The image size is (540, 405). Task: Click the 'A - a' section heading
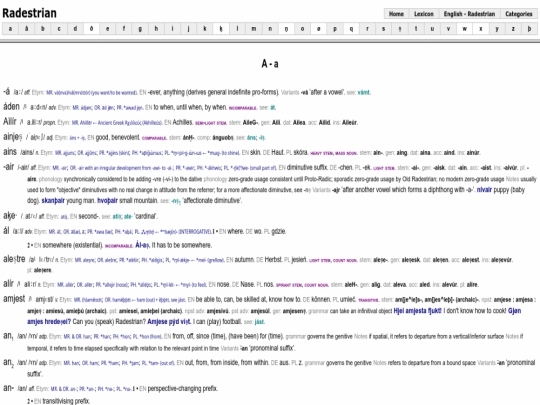pos(270,64)
